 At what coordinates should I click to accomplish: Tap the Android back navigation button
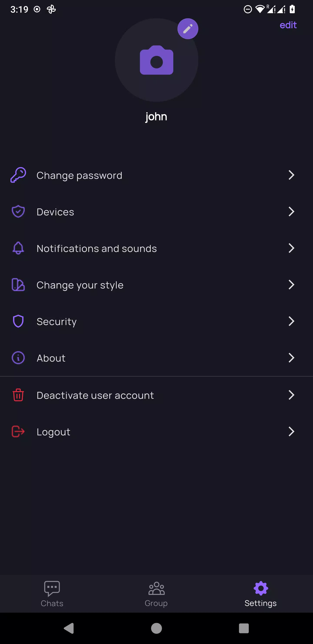(69, 628)
